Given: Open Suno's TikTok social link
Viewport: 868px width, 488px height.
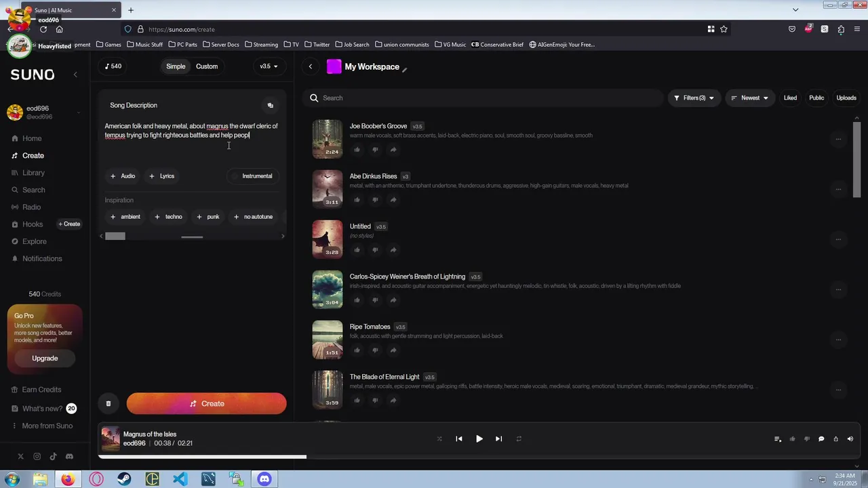Looking at the screenshot, I should click(x=53, y=457).
